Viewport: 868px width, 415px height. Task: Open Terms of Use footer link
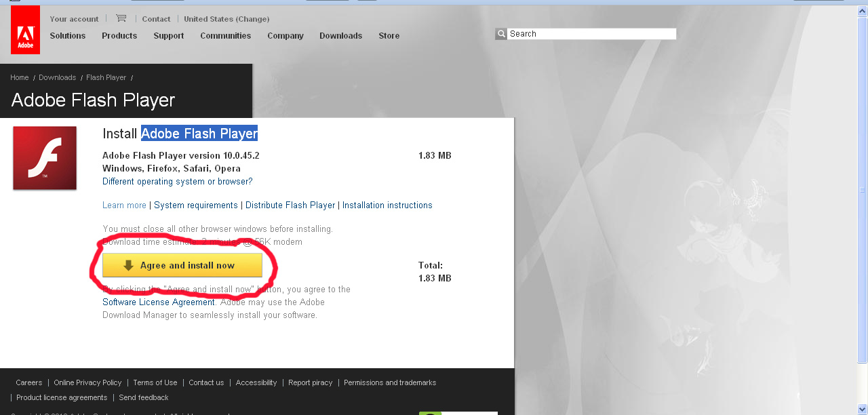[155, 383]
